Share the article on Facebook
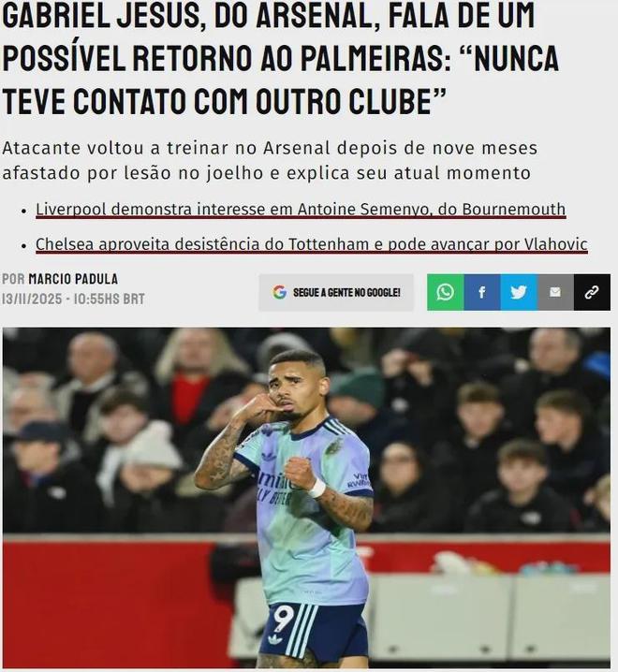 [x=482, y=292]
